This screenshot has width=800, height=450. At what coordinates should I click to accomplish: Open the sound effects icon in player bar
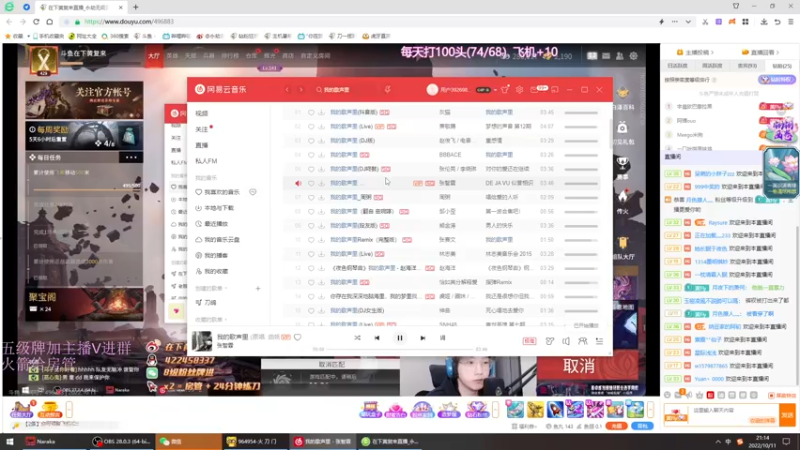(549, 341)
